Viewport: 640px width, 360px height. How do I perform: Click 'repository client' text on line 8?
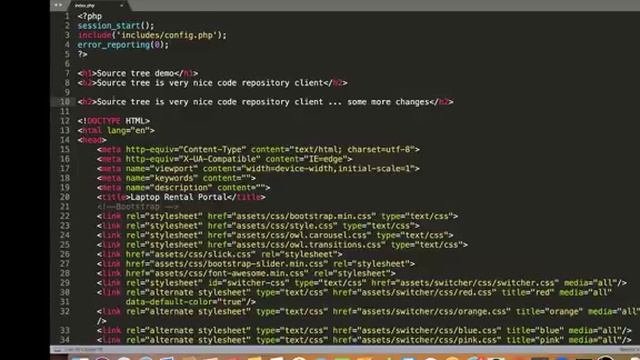282,83
